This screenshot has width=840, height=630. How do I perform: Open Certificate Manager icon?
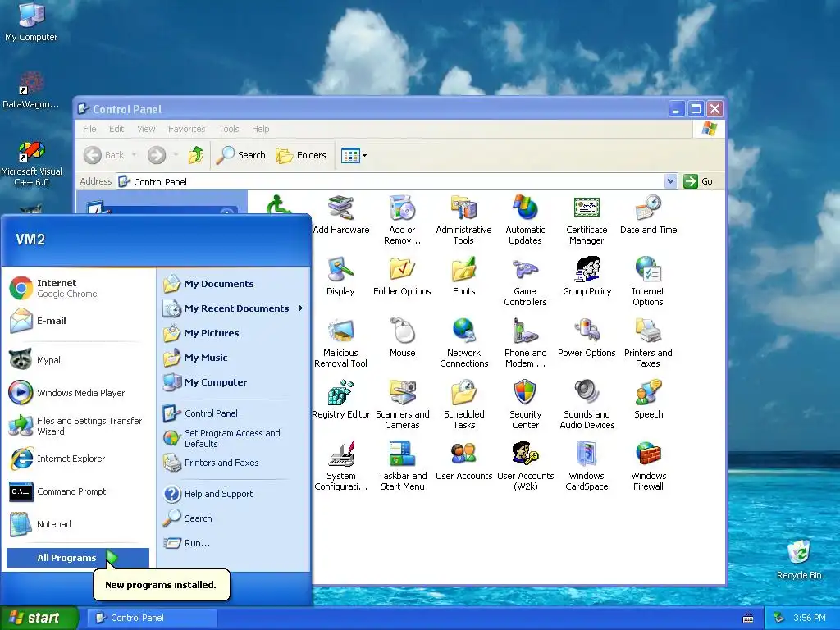point(587,220)
